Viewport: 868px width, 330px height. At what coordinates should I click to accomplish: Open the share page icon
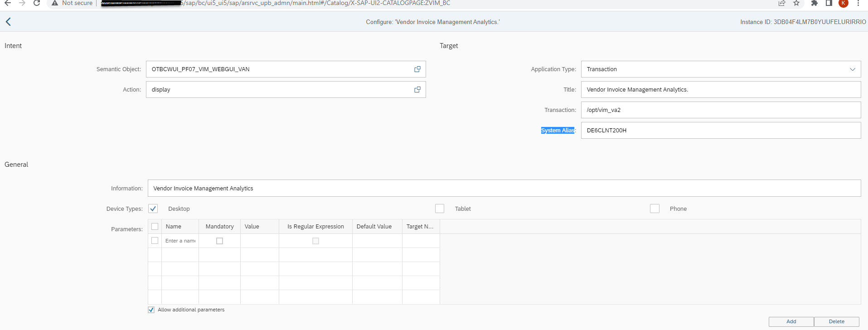click(x=782, y=3)
